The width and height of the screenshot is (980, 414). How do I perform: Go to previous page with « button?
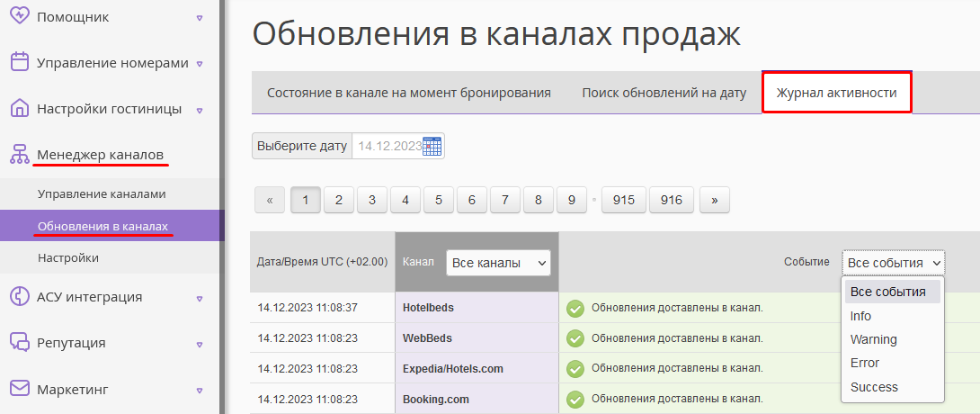point(270,200)
